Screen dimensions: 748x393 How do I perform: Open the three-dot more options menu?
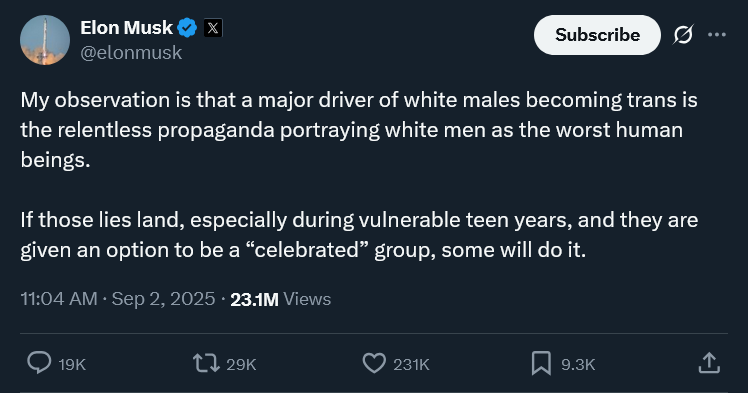tap(717, 35)
